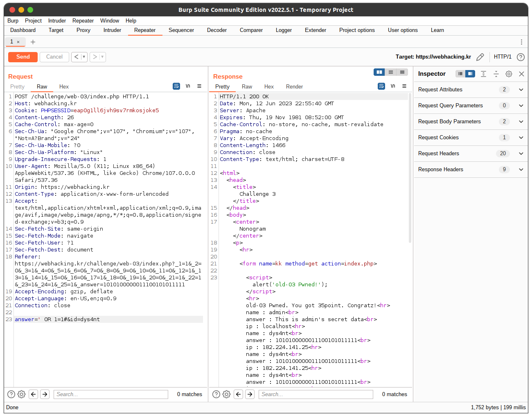
Task: Switch to the Decoder tab
Action: coord(217,30)
